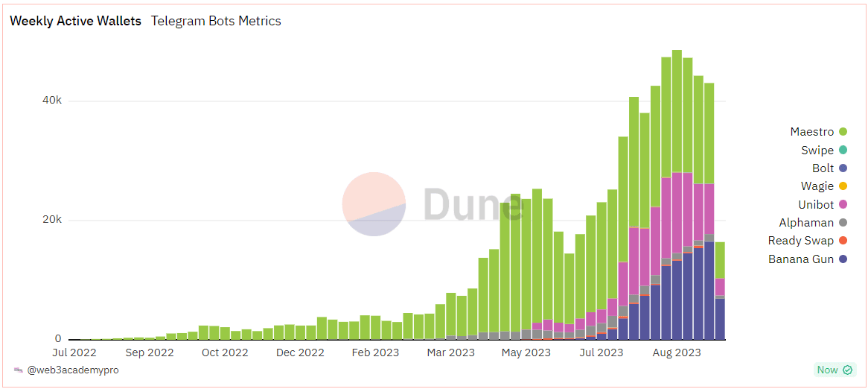The height and width of the screenshot is (389, 868).
Task: Toggle the Banana Gun legend entry
Action: 808,259
